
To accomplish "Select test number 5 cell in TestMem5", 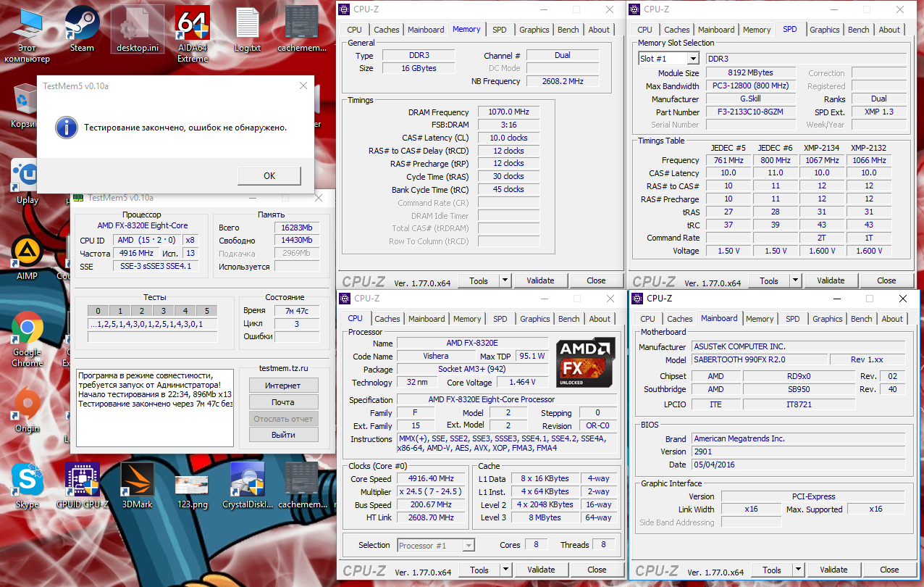I will click(x=206, y=311).
